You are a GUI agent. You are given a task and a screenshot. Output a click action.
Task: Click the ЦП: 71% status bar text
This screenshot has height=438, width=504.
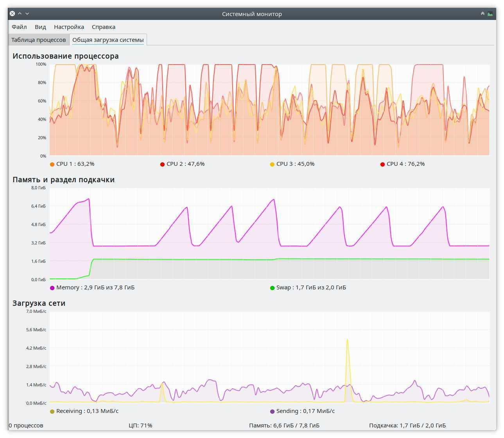(140, 425)
